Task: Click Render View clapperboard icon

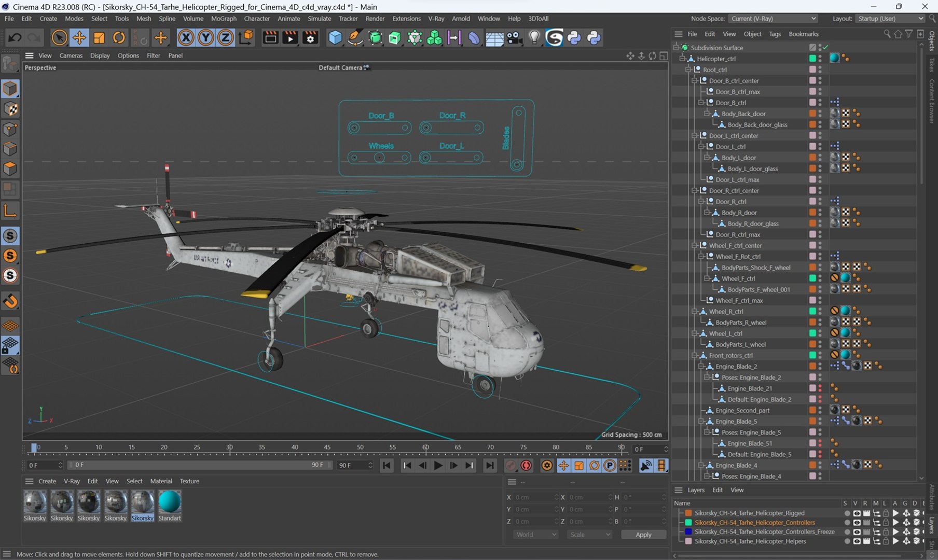Action: tap(270, 37)
